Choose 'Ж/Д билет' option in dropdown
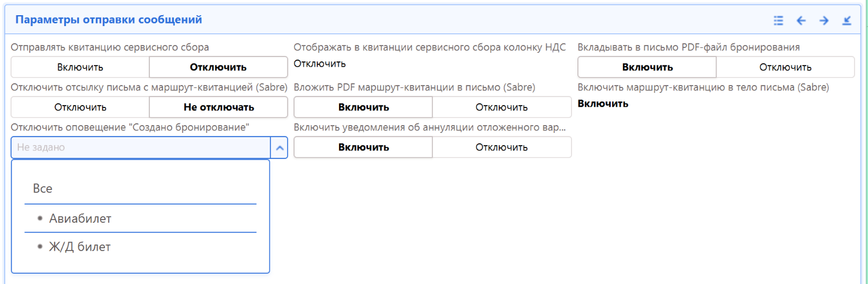This screenshot has width=868, height=284. pyautogui.click(x=79, y=247)
